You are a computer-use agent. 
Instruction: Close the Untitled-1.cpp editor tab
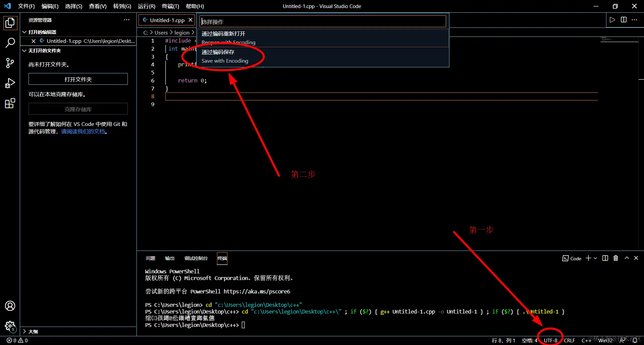pyautogui.click(x=191, y=20)
